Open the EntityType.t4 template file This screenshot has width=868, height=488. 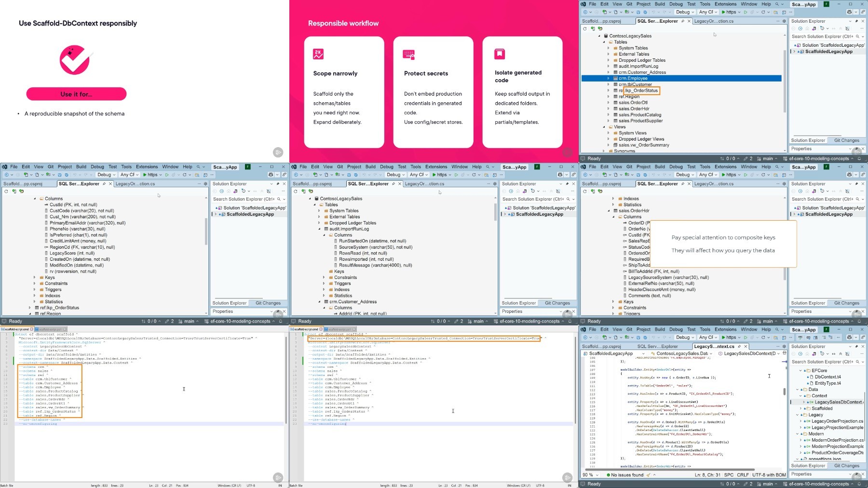tap(827, 383)
